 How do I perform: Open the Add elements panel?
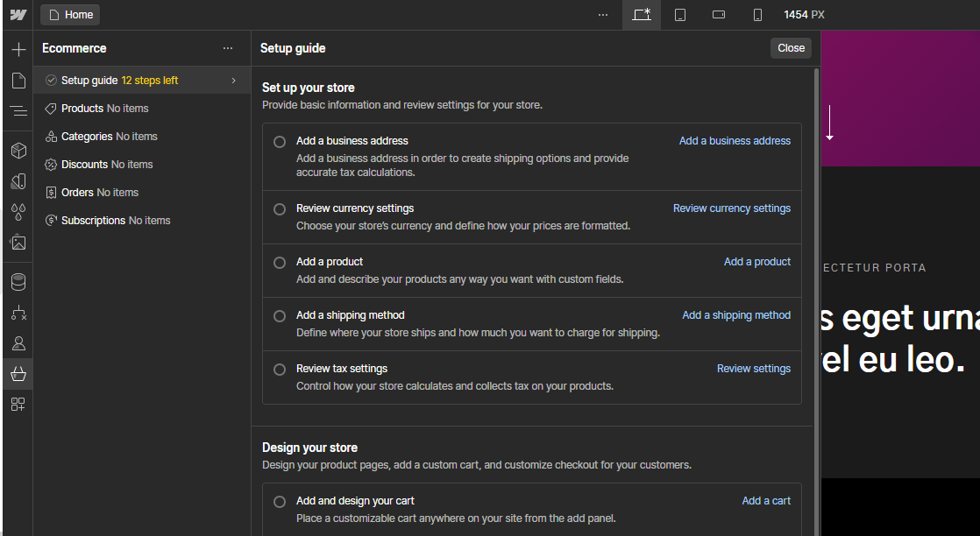point(18,50)
